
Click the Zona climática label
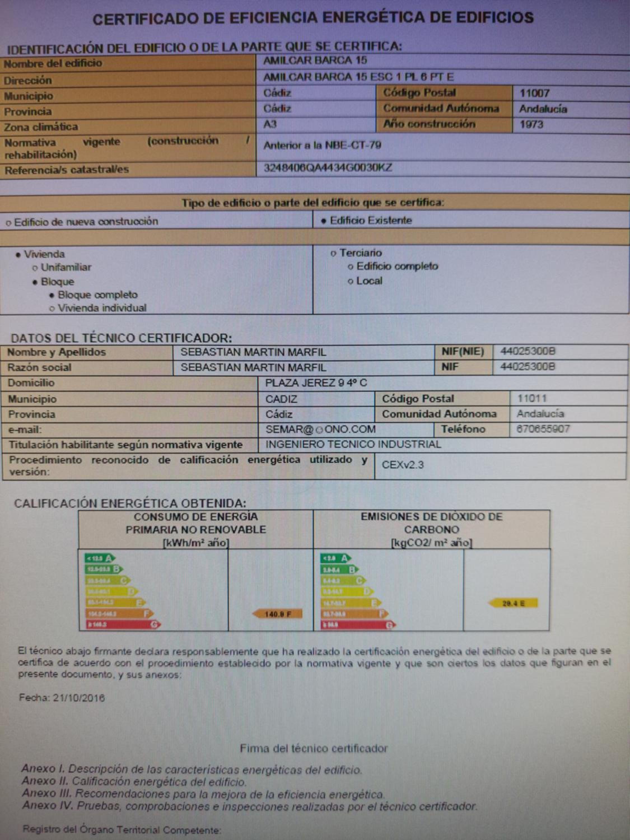tap(41, 127)
